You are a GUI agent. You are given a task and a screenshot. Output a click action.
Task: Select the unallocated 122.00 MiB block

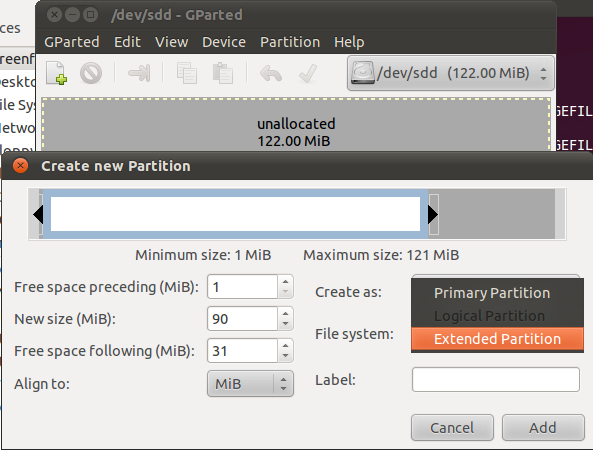pos(296,125)
